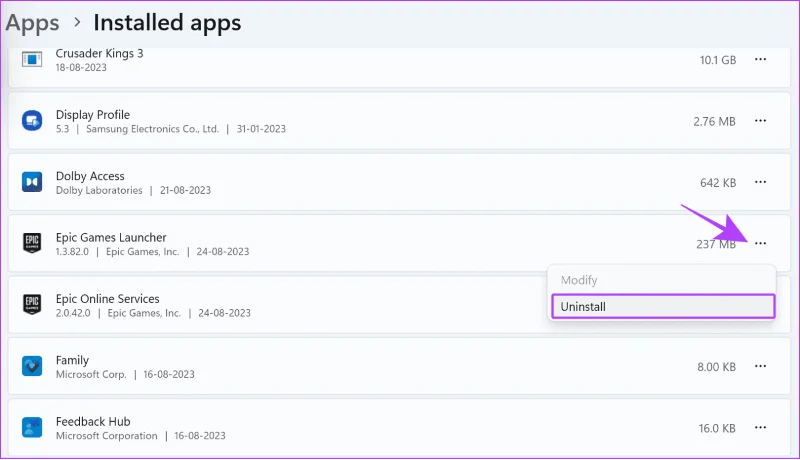This screenshot has height=460, width=800.
Task: Click the Microsoft Corp. publisher text
Action: (x=91, y=374)
